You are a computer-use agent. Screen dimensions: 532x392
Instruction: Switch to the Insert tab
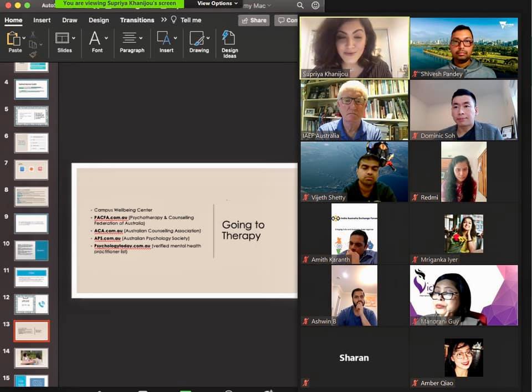(42, 20)
